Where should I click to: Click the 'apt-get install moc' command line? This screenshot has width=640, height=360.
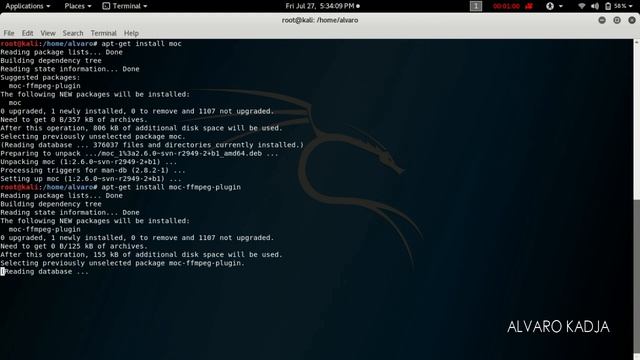click(x=91, y=44)
